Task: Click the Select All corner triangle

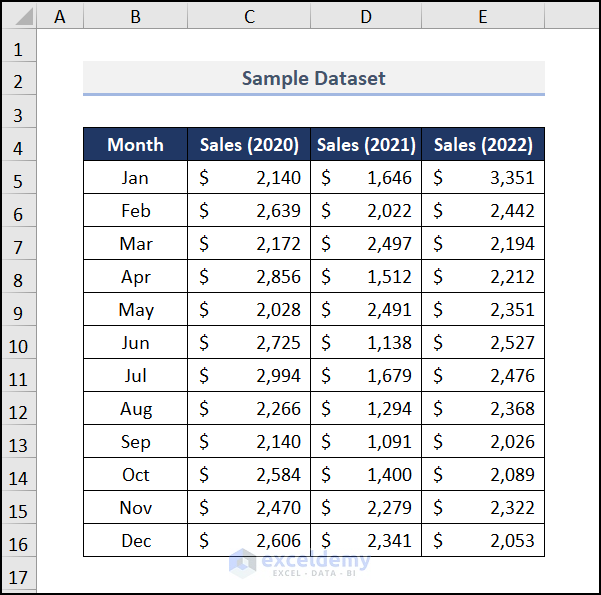Action: click(18, 17)
